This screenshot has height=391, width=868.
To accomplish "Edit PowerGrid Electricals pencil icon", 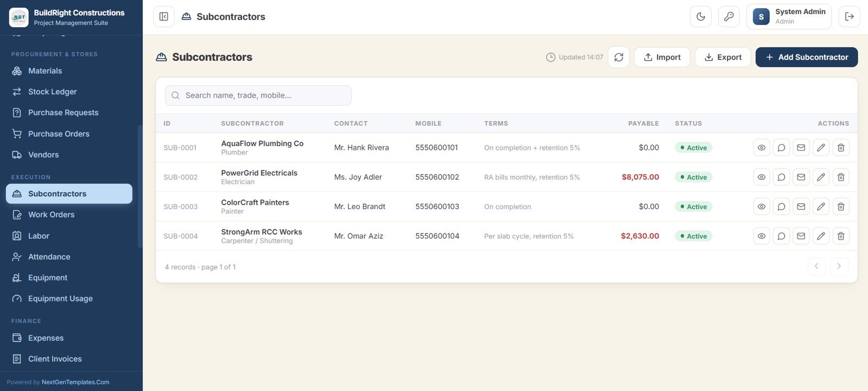I will coord(821,177).
